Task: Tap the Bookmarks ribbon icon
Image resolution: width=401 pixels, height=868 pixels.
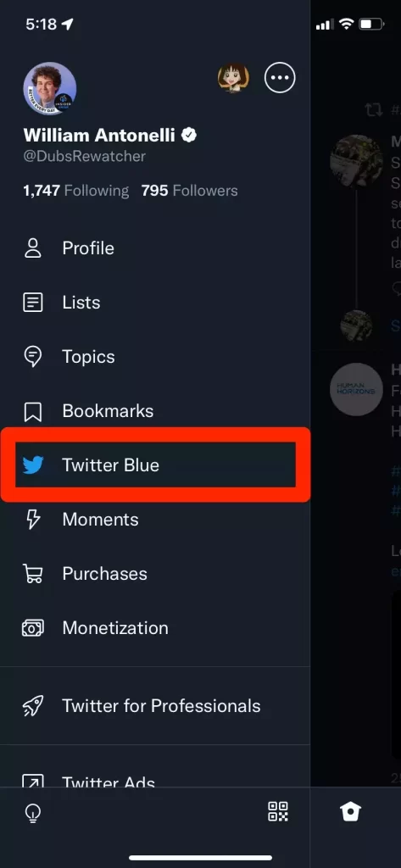Action: (x=33, y=411)
